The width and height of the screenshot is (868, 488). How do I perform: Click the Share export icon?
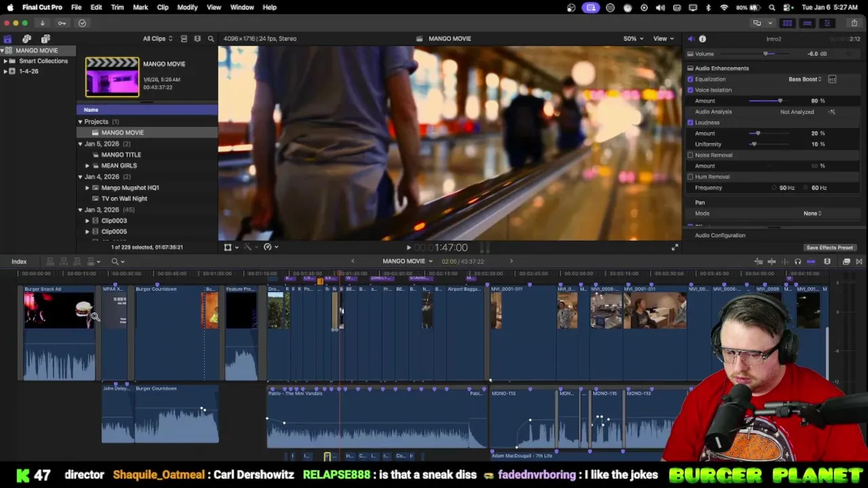coord(854,23)
